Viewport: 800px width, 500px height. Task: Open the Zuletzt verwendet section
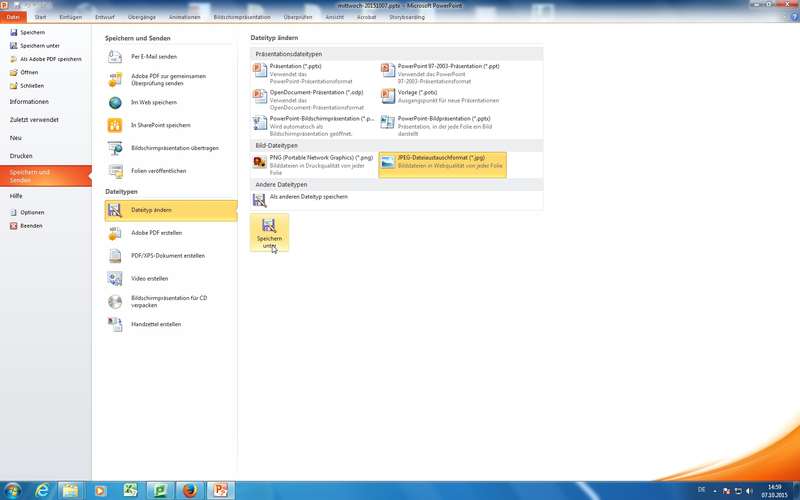[x=34, y=119]
